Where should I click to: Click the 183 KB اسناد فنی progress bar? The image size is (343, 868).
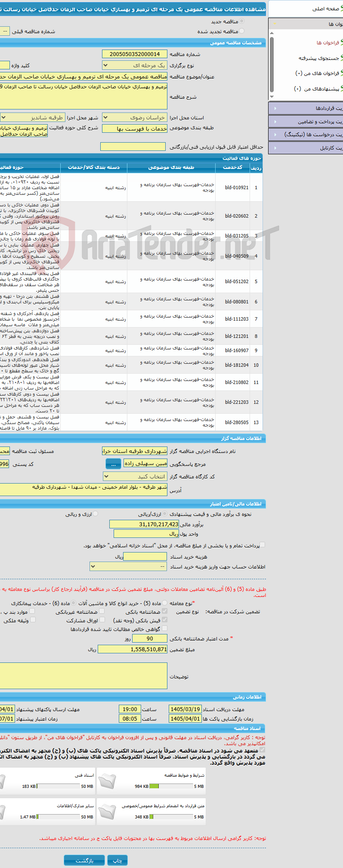click(58, 786)
